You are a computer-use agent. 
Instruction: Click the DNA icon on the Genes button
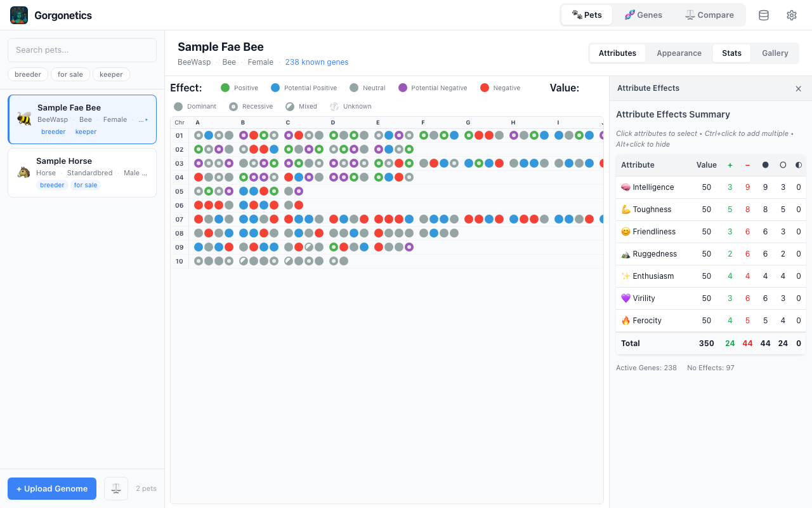pyautogui.click(x=631, y=15)
